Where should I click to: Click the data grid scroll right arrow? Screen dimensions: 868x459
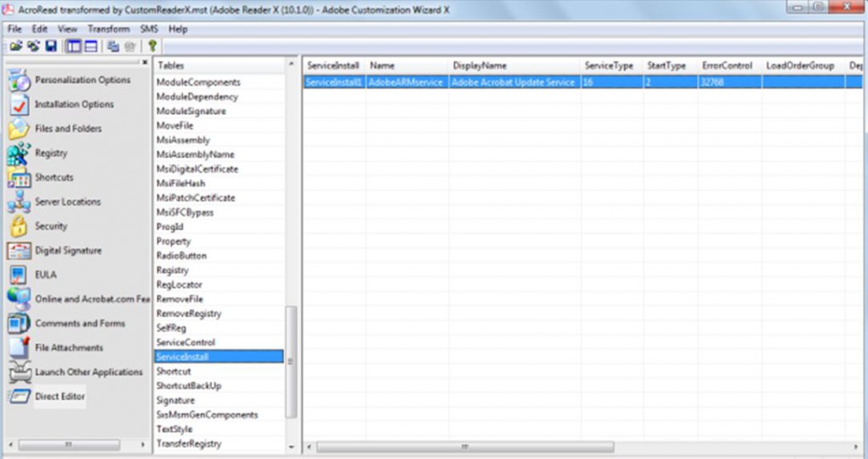click(x=856, y=446)
